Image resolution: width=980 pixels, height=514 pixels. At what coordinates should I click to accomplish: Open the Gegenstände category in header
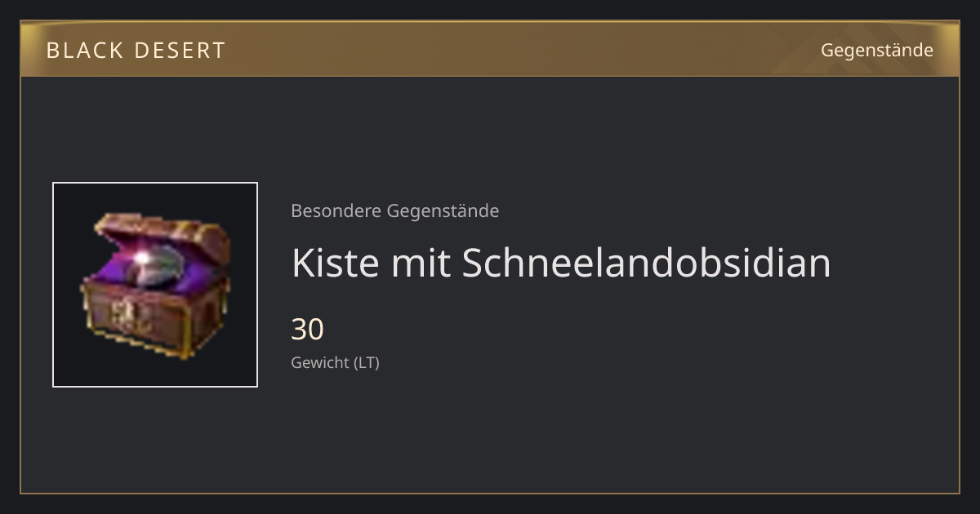point(876,50)
